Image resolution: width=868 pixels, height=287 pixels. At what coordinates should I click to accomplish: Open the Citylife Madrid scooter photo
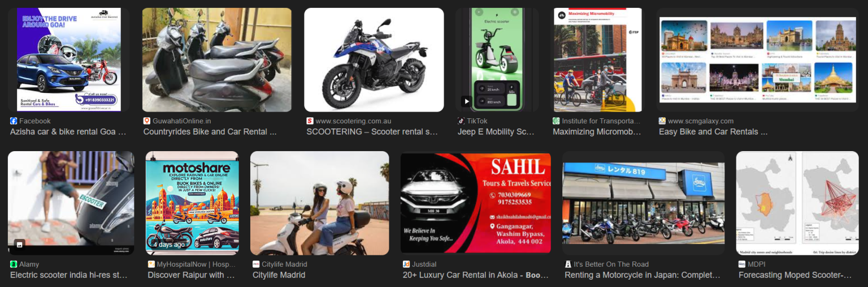tap(320, 203)
